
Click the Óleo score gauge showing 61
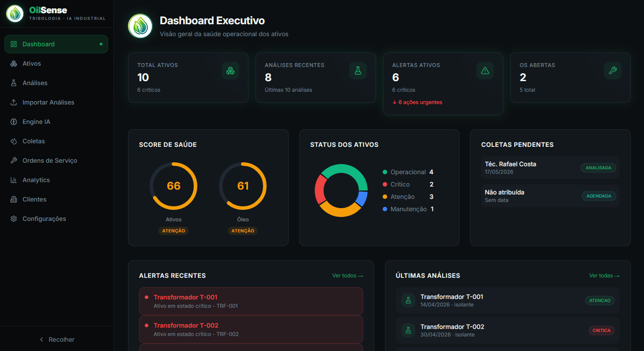coord(243,186)
